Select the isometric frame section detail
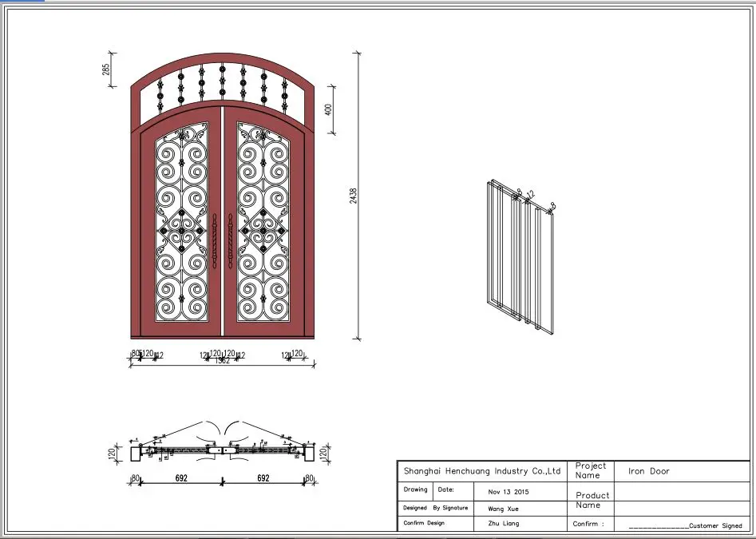This screenshot has height=539, width=756. coord(521,257)
